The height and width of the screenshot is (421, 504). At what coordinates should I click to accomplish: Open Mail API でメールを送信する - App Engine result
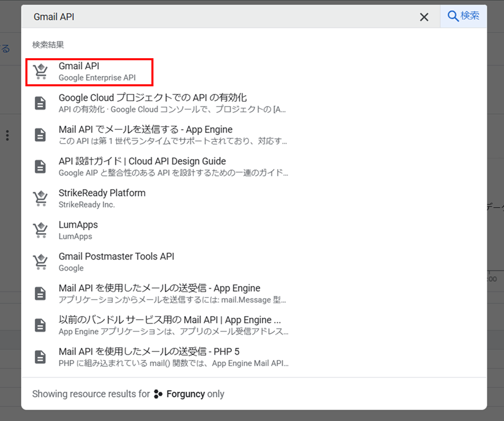pyautogui.click(x=254, y=135)
